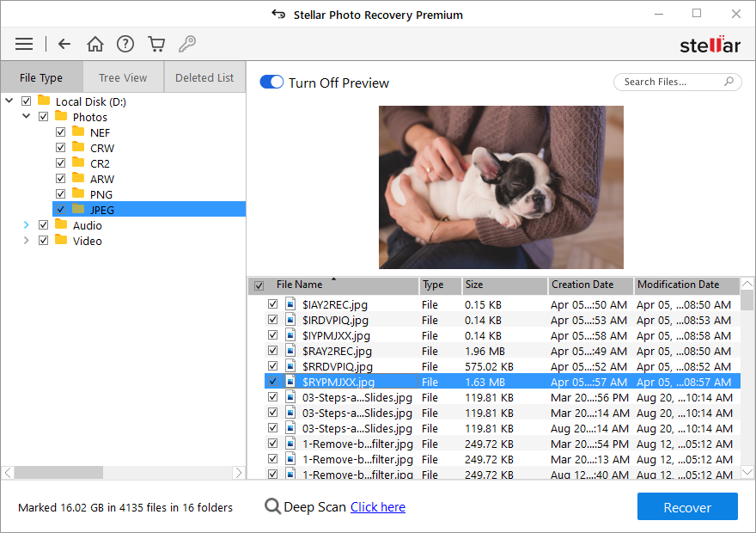Collapse the Photos tree node

(x=26, y=116)
